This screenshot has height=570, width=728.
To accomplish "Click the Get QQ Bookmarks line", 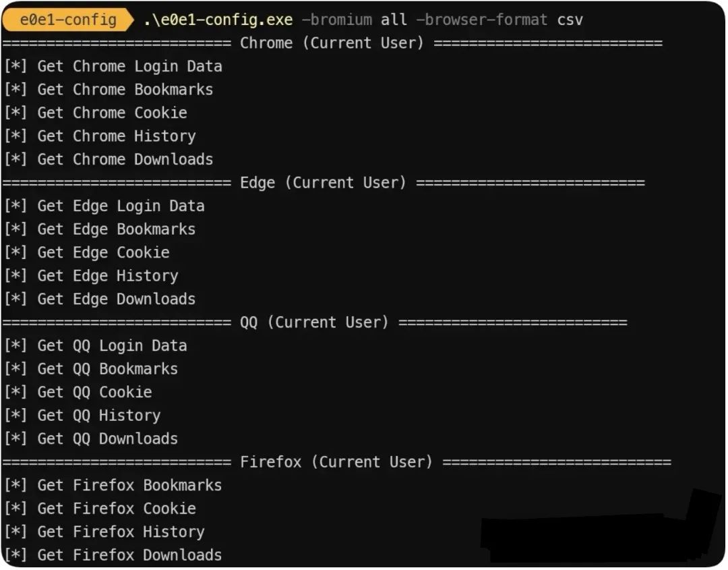I will point(92,369).
